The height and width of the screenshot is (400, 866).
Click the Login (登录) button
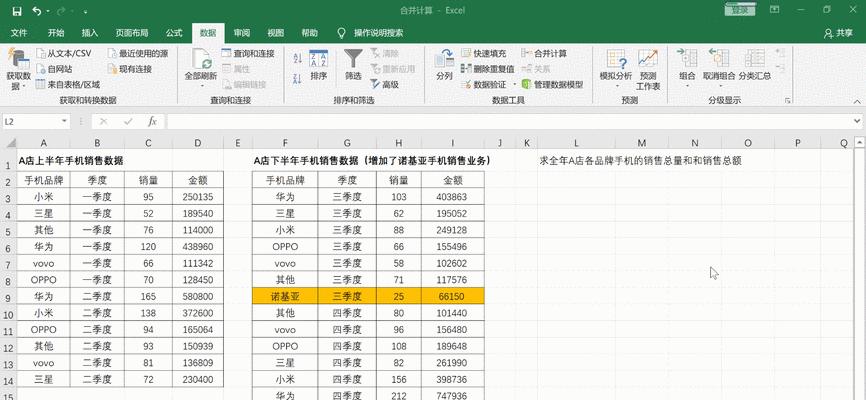point(740,10)
